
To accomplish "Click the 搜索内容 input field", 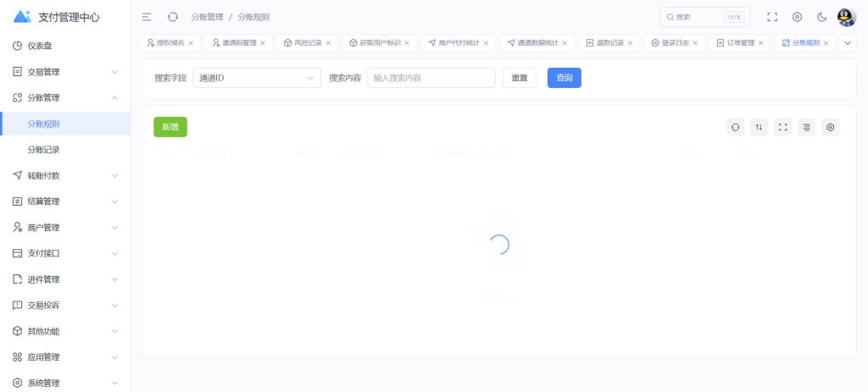I will (x=431, y=78).
